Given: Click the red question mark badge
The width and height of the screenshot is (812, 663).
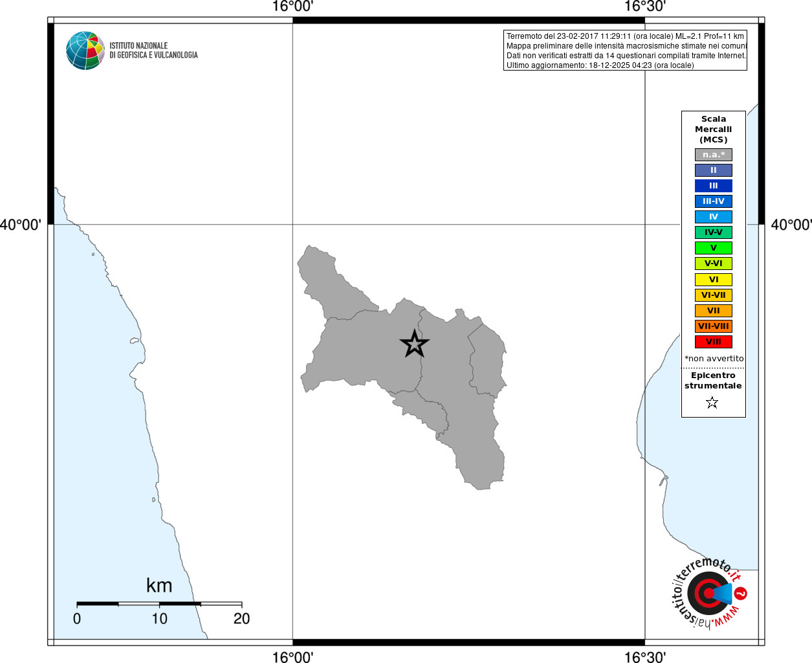Looking at the screenshot, I should (x=741, y=593).
